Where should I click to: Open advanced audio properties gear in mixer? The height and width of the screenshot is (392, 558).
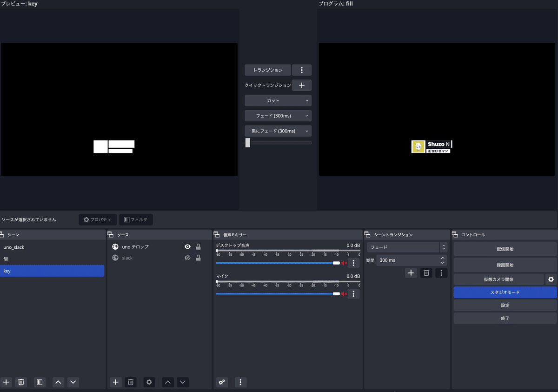click(x=222, y=382)
